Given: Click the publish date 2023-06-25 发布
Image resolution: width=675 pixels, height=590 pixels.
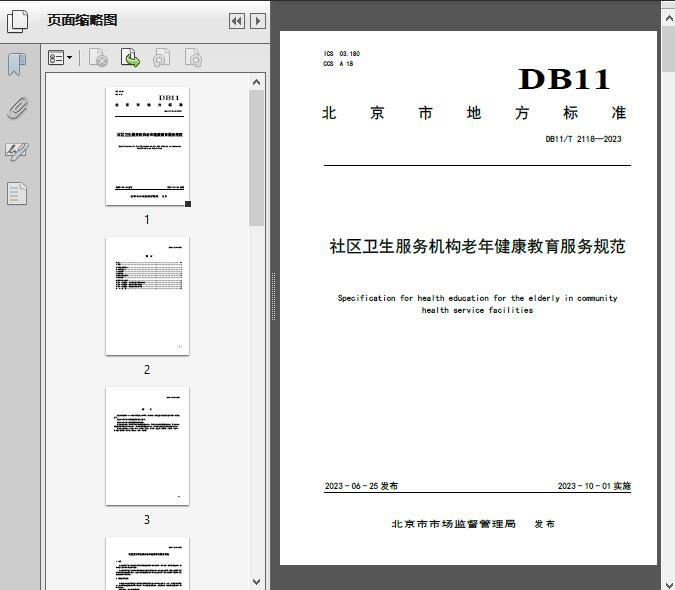Looking at the screenshot, I should click(x=361, y=486).
